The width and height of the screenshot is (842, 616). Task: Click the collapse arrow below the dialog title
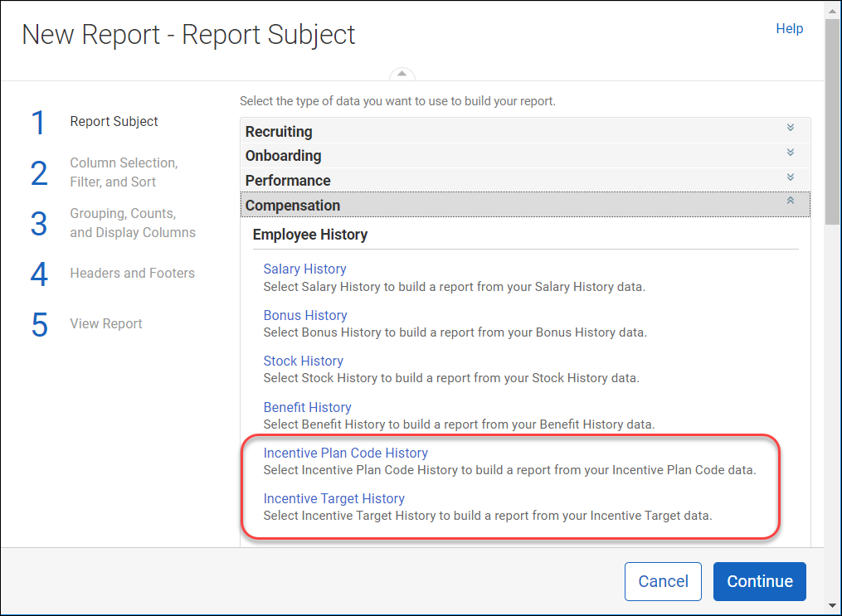click(402, 74)
